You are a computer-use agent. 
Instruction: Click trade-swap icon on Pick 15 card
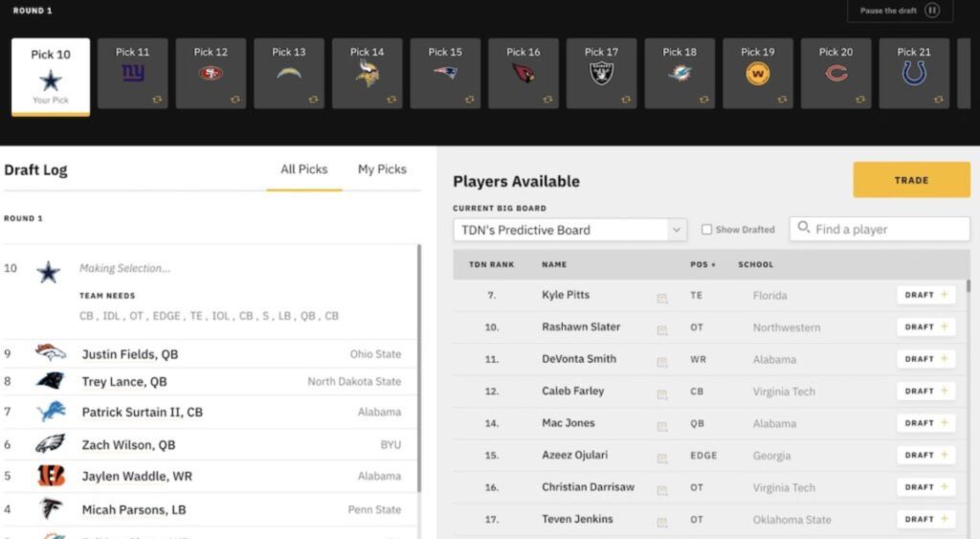coord(469,100)
